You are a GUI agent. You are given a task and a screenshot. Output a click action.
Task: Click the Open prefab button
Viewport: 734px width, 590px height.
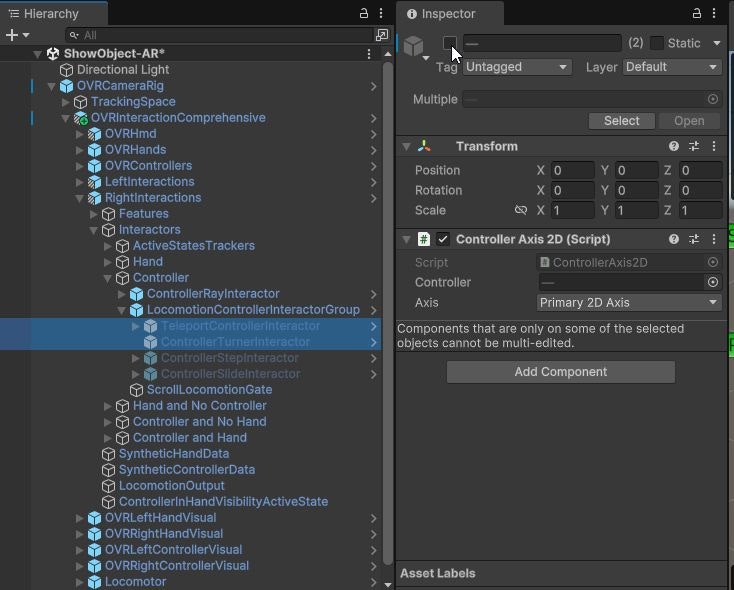(689, 121)
